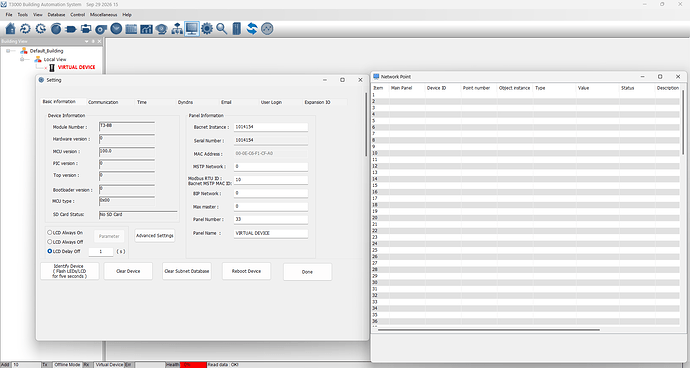Click the magnifying glass scan icon
This screenshot has width=690, height=368.
pos(222,29)
